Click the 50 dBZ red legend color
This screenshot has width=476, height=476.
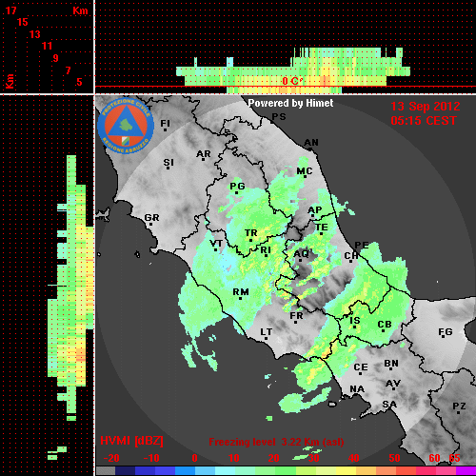(x=394, y=470)
